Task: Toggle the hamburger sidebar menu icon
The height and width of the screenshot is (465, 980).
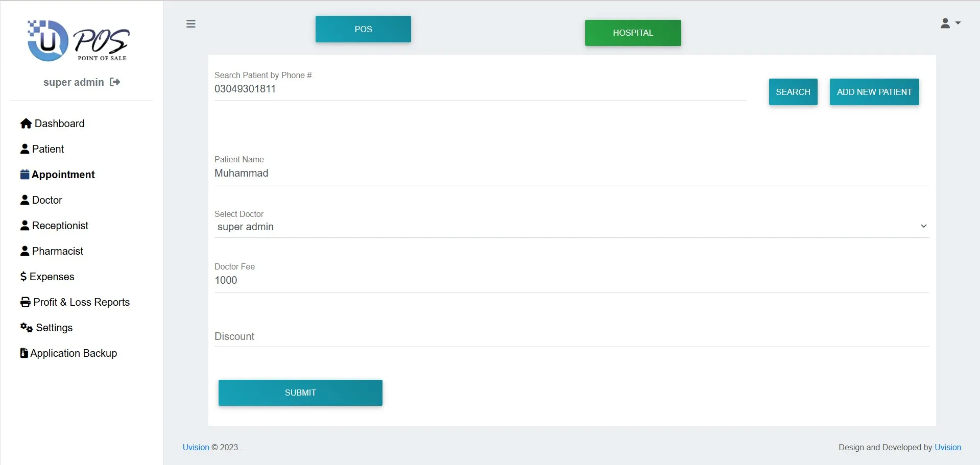Action: tap(191, 24)
